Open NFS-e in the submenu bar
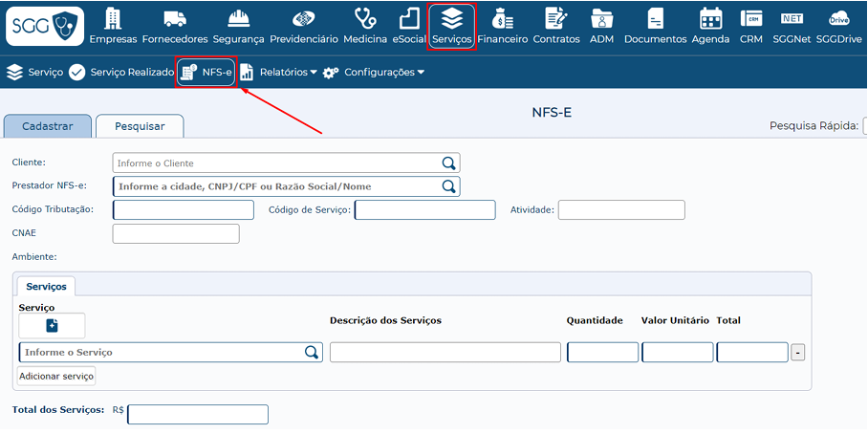The height and width of the screenshot is (434, 868). point(206,72)
